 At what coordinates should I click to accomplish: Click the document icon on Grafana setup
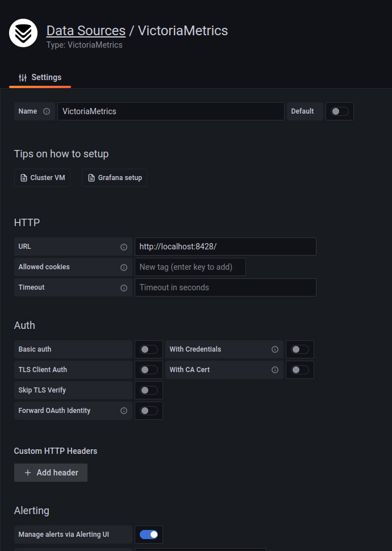[91, 178]
